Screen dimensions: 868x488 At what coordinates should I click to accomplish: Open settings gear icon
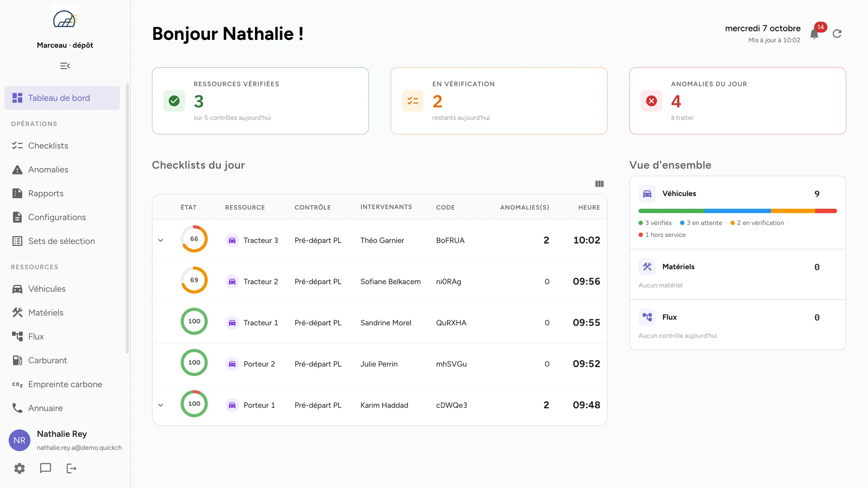pyautogui.click(x=19, y=468)
